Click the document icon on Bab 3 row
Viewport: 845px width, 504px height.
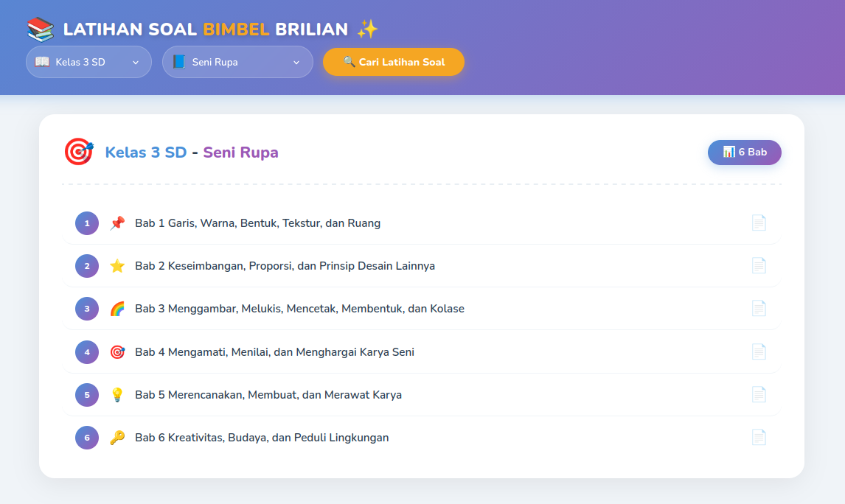pyautogui.click(x=759, y=309)
